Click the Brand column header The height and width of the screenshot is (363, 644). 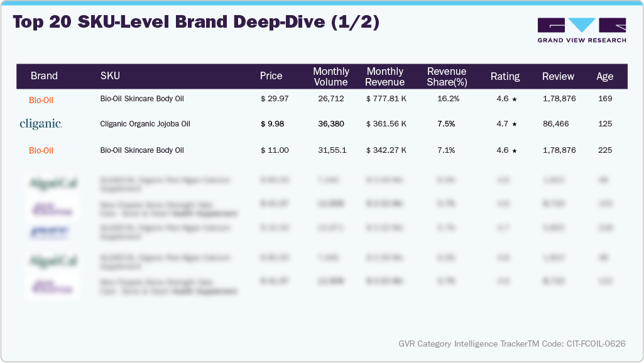44,76
